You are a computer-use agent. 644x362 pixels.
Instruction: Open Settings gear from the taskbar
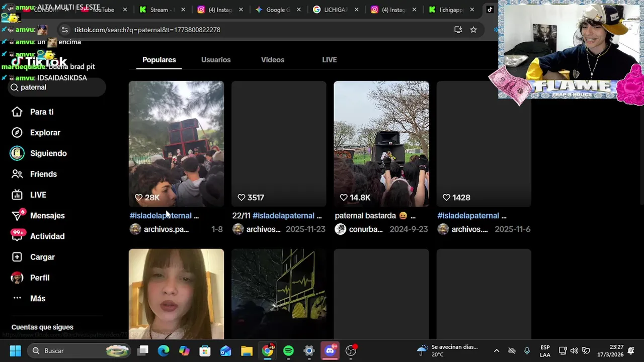pos(309,350)
